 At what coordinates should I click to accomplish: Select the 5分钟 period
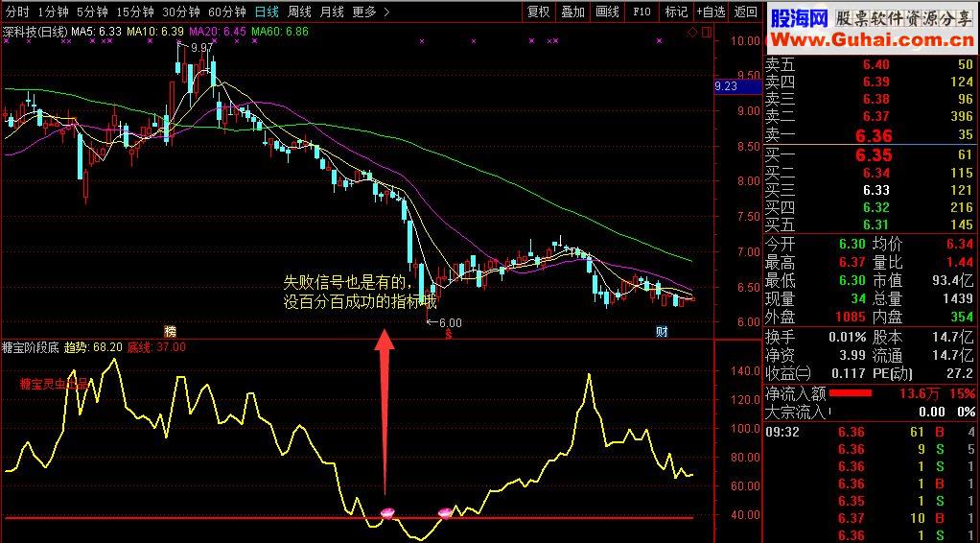pyautogui.click(x=92, y=12)
